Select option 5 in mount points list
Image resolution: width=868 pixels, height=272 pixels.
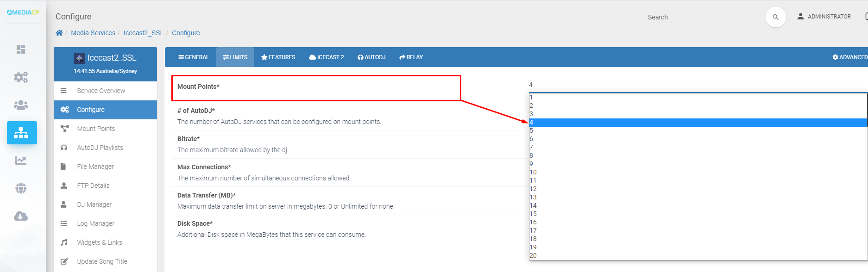coord(698,130)
